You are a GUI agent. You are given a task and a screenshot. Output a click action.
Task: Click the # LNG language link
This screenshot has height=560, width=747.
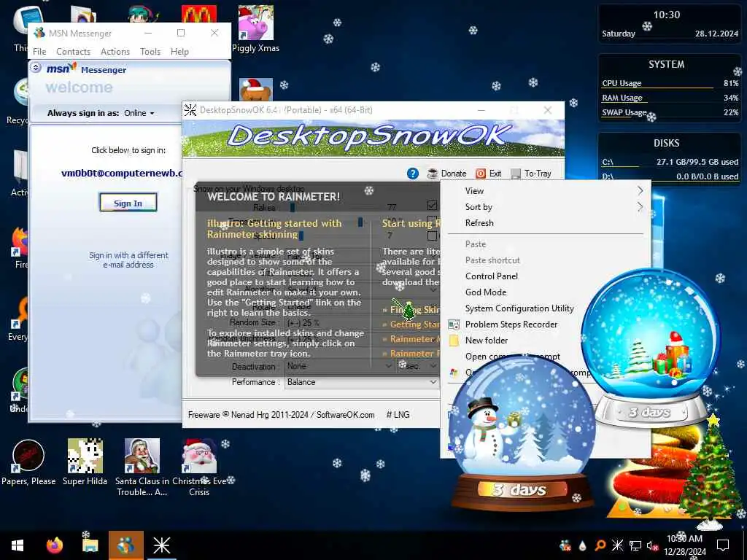click(x=398, y=415)
